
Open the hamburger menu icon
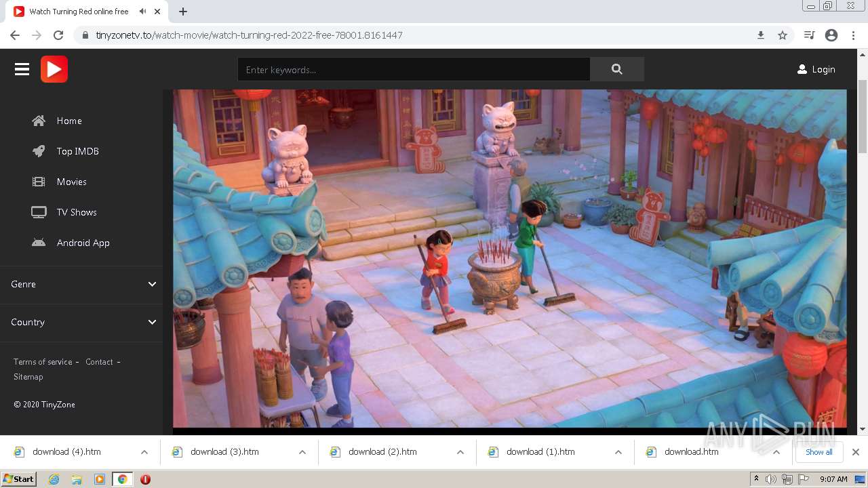[22, 69]
